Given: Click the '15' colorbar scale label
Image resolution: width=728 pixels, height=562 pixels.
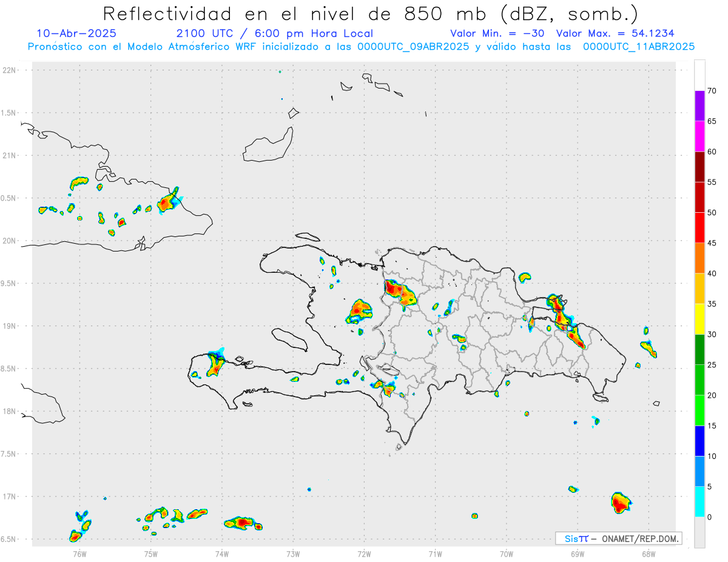Looking at the screenshot, I should (712, 426).
